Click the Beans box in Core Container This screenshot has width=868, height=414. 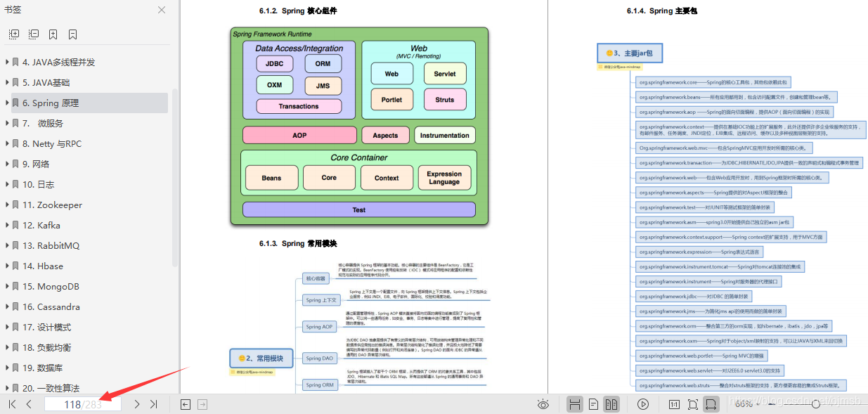coord(271,178)
